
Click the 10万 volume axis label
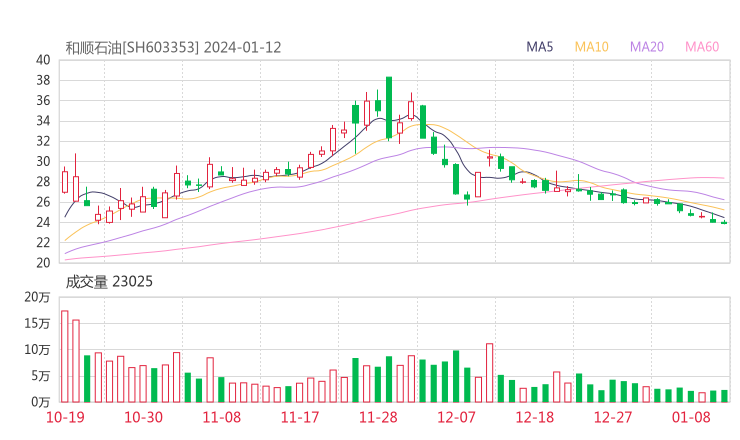pos(37,350)
